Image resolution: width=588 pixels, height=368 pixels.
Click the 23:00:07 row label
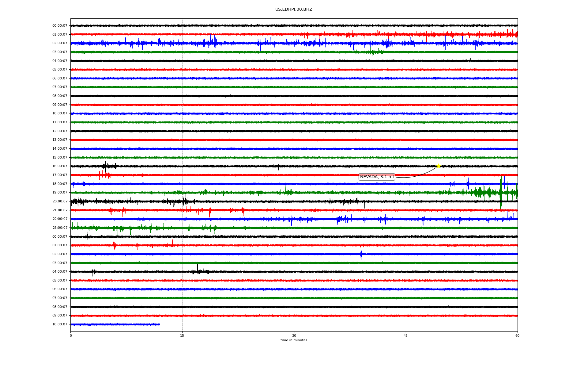60,228
